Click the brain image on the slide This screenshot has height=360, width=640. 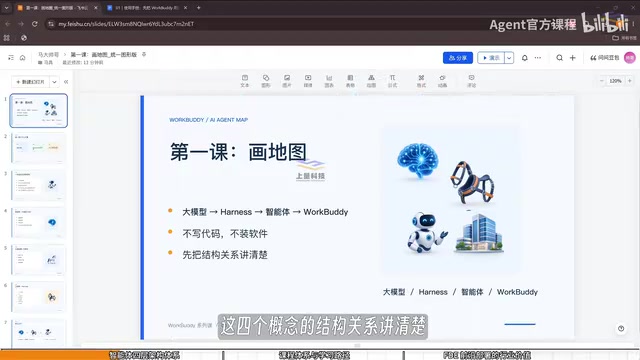[x=418, y=160]
